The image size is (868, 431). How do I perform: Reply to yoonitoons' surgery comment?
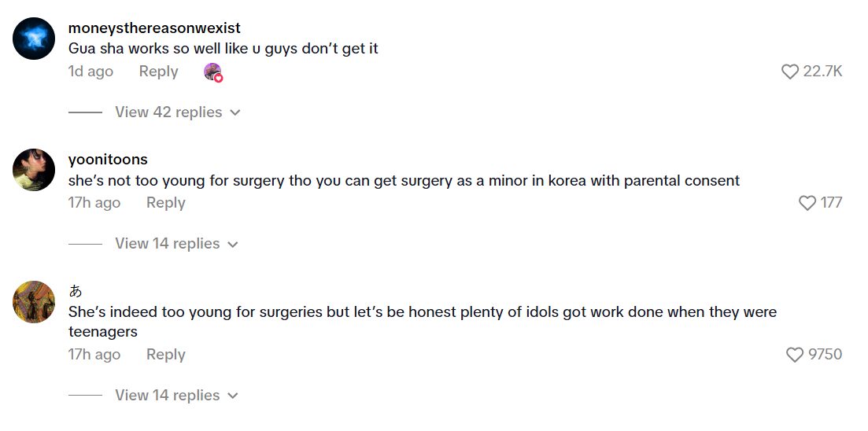pyautogui.click(x=165, y=203)
